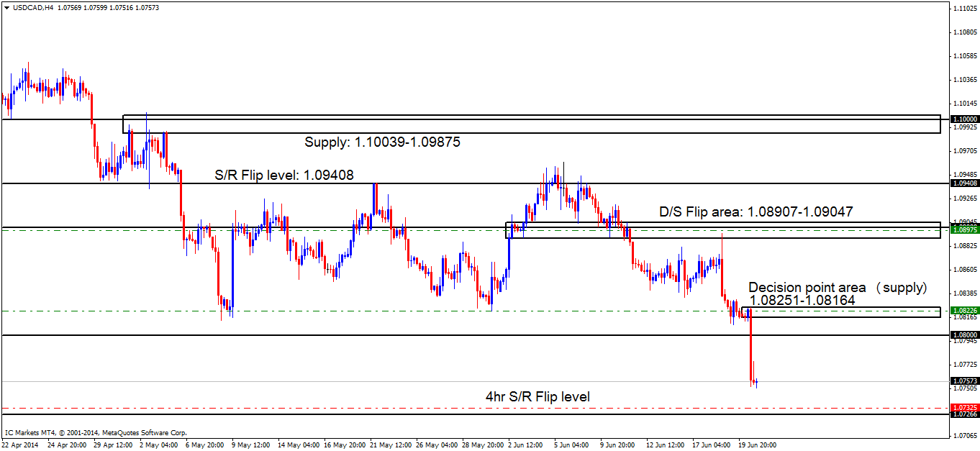Screen dimensions: 980x451
Task: Click the current price tag 1.07573
Action: pos(963,381)
